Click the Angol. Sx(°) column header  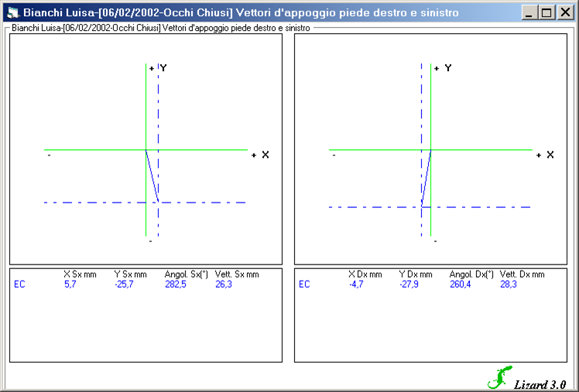[x=187, y=274]
